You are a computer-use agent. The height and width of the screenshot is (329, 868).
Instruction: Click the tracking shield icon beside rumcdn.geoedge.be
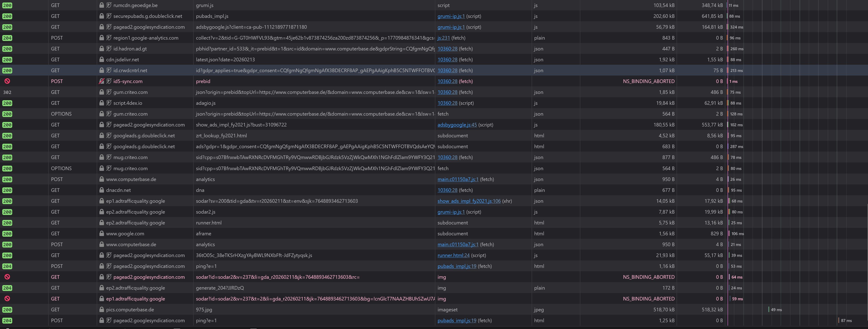[x=109, y=5]
